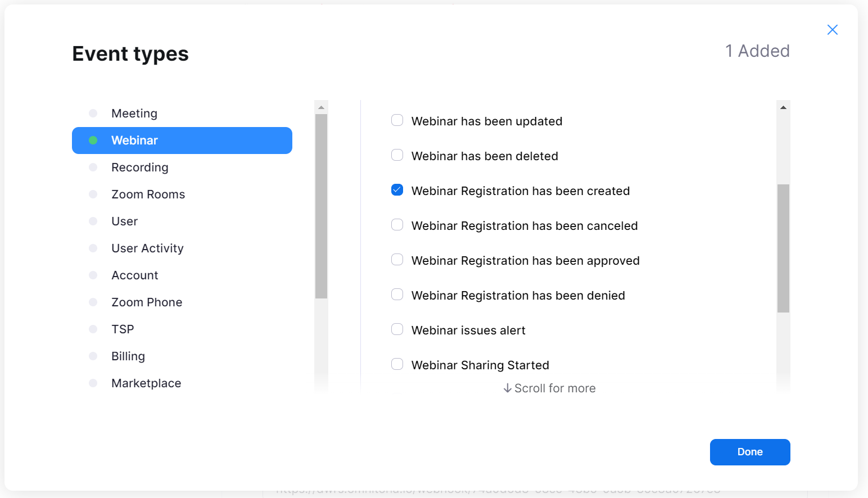Select Zoom Rooms event category

(x=148, y=194)
